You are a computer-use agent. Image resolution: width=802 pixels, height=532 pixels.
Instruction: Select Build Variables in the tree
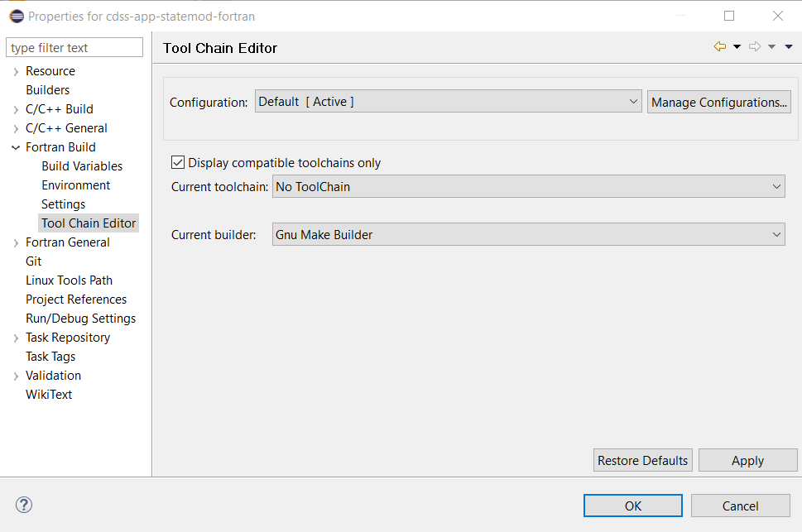tap(82, 166)
